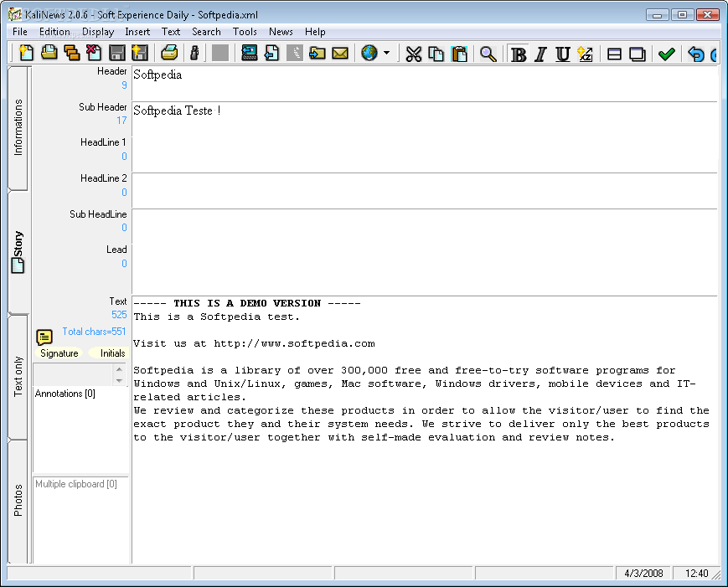
Task: Click the floppy disk with star icon
Action: click(x=139, y=53)
